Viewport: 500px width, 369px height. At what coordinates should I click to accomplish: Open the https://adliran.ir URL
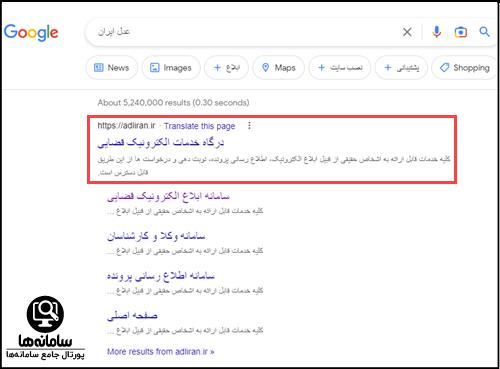[x=126, y=126]
